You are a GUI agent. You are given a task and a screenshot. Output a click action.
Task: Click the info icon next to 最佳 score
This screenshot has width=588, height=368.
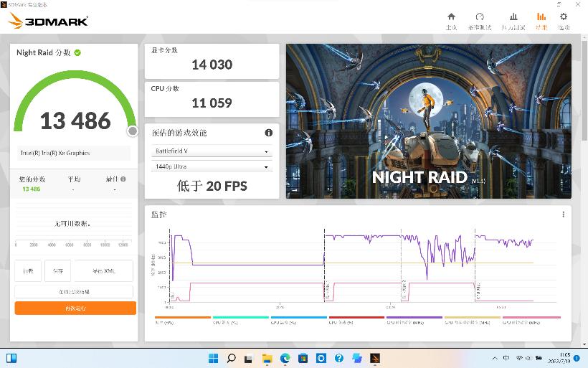pos(123,179)
